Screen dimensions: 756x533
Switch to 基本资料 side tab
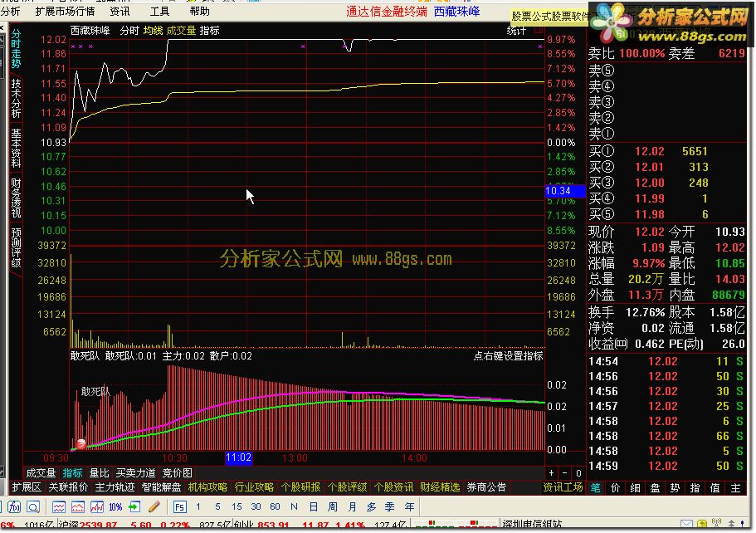(x=16, y=148)
